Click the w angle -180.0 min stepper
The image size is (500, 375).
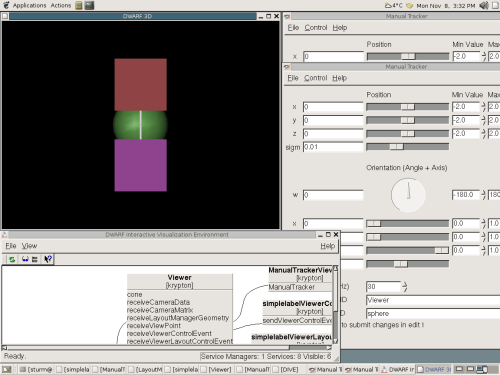(483, 195)
